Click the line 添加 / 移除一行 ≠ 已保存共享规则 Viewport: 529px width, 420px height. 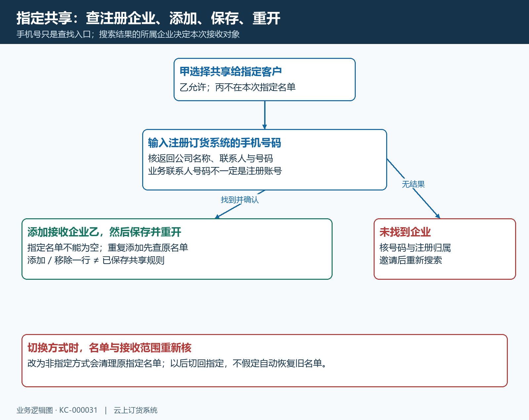click(x=96, y=260)
